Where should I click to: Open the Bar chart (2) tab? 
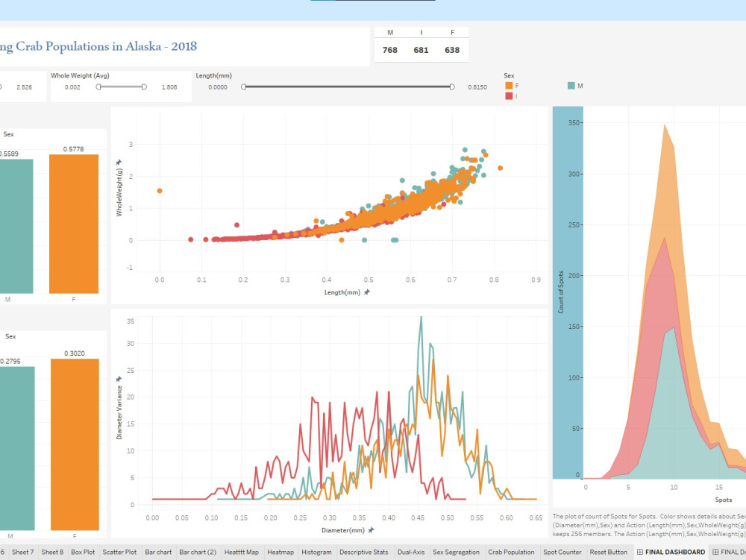tap(198, 552)
